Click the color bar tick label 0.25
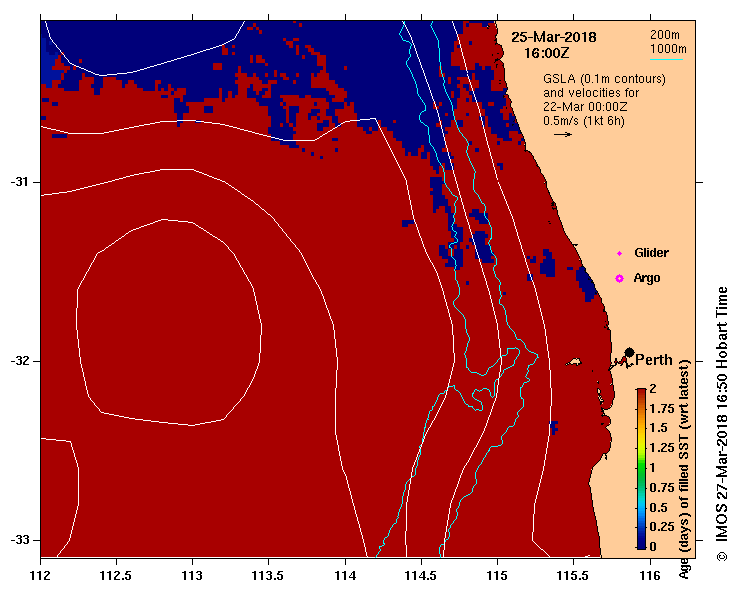739x592 pixels. coord(662,527)
